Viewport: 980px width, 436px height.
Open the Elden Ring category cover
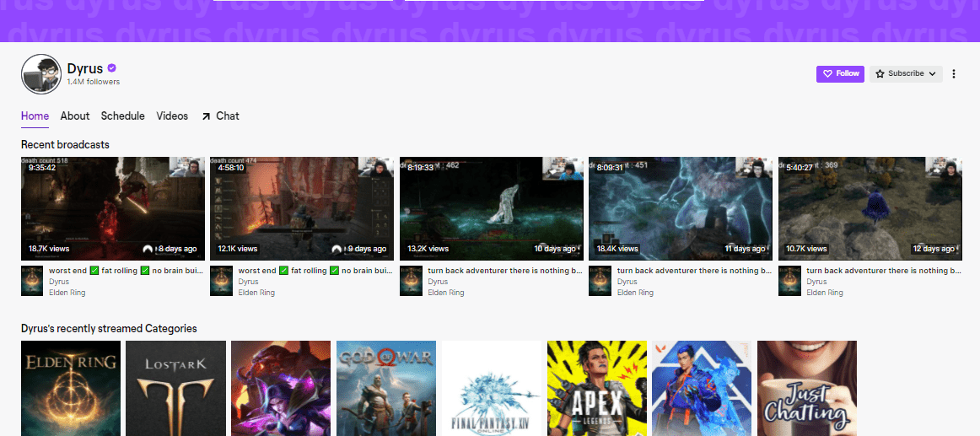coord(71,388)
